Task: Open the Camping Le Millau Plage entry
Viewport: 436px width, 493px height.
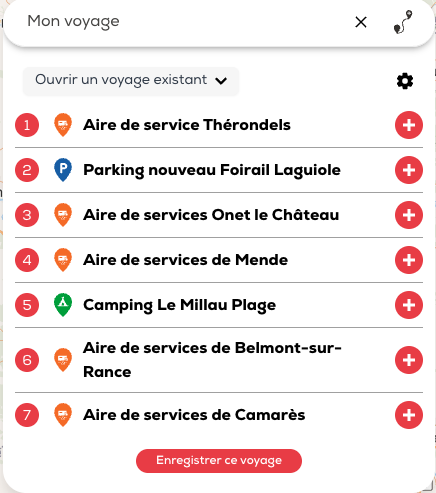Action: coord(180,305)
